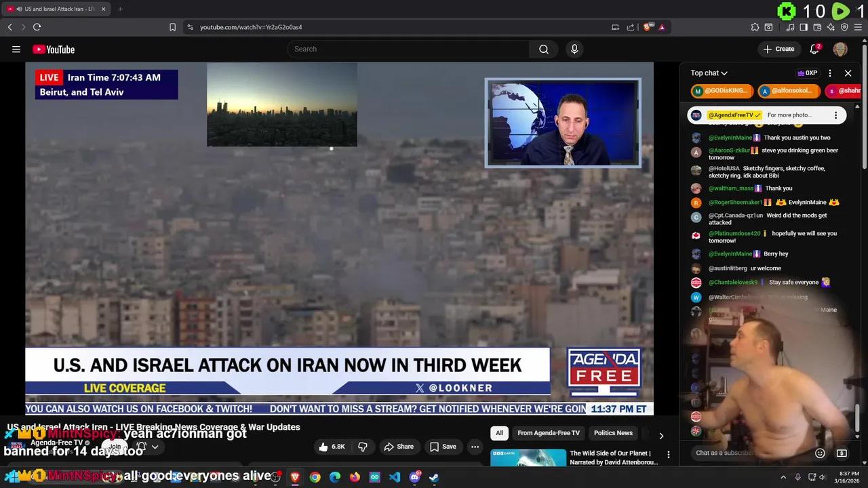The image size is (868, 488).
Task: Click the YouTube search magnifier button
Action: pyautogui.click(x=544, y=49)
